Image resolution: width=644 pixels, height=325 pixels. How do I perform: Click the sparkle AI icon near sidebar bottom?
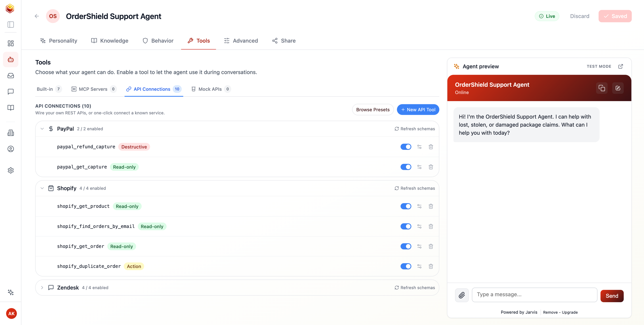click(x=11, y=292)
